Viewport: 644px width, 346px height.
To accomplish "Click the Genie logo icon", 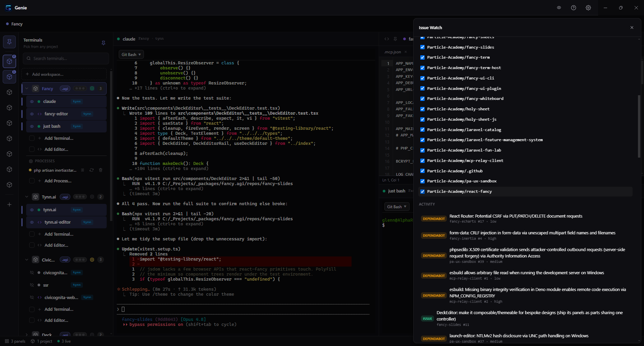I will pos(8,8).
